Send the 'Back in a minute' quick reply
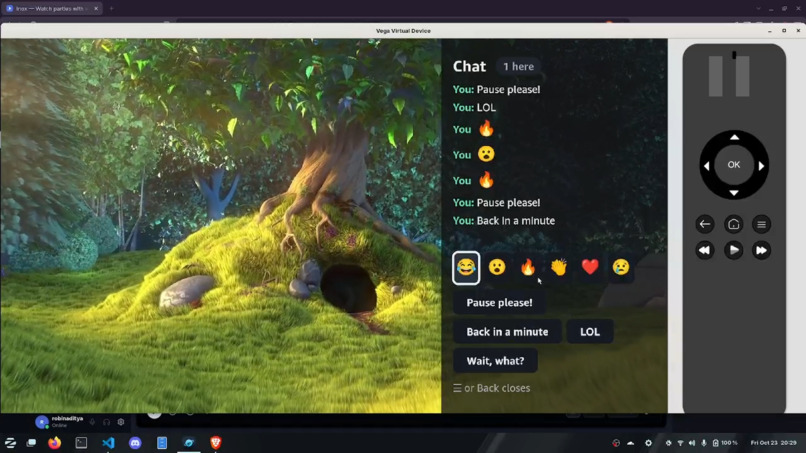This screenshot has height=453, width=806. 507,332
